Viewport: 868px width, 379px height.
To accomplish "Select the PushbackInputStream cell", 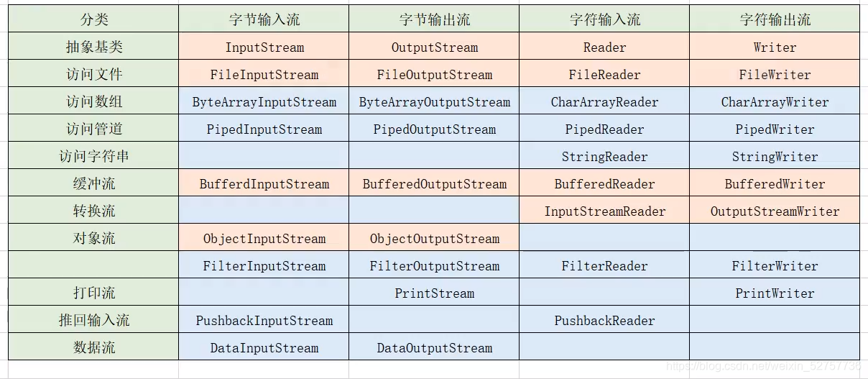I will [264, 320].
